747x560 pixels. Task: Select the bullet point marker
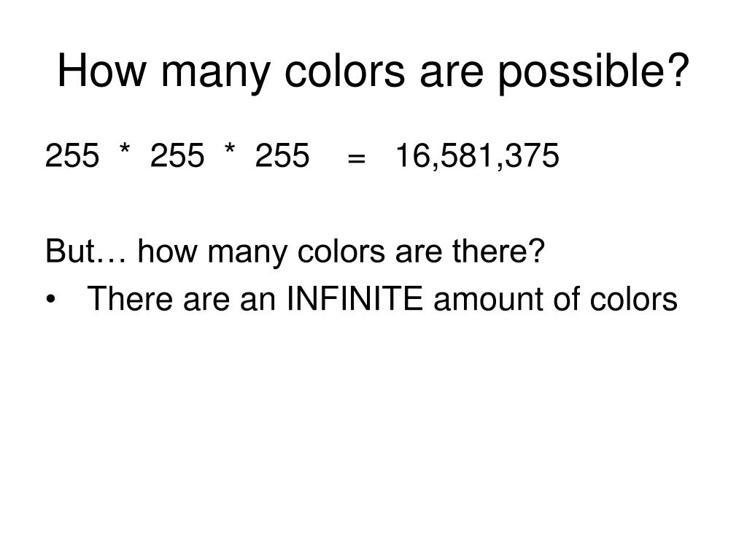(x=50, y=300)
